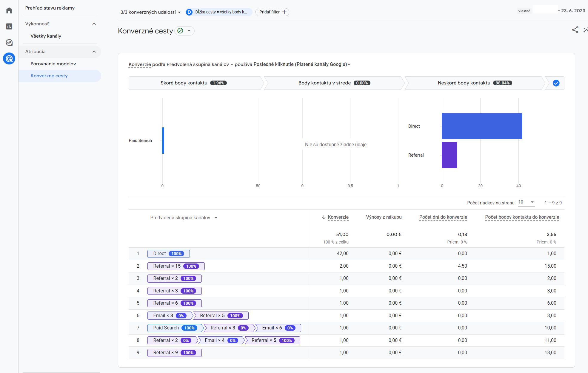Open the 3/3 konverzných udalostí dropdown
Screen dimensions: 588x373
[x=150, y=12]
